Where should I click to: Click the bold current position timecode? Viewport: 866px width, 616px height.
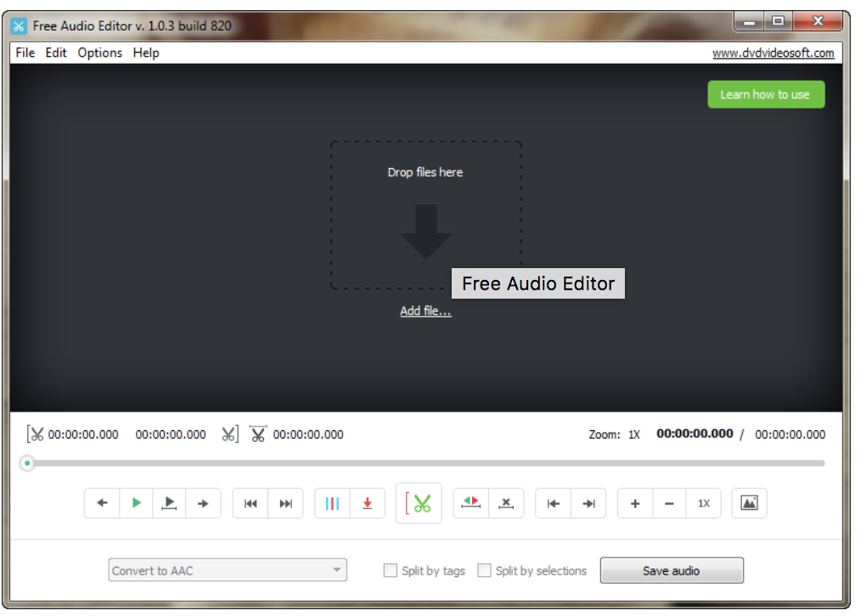pyautogui.click(x=694, y=434)
